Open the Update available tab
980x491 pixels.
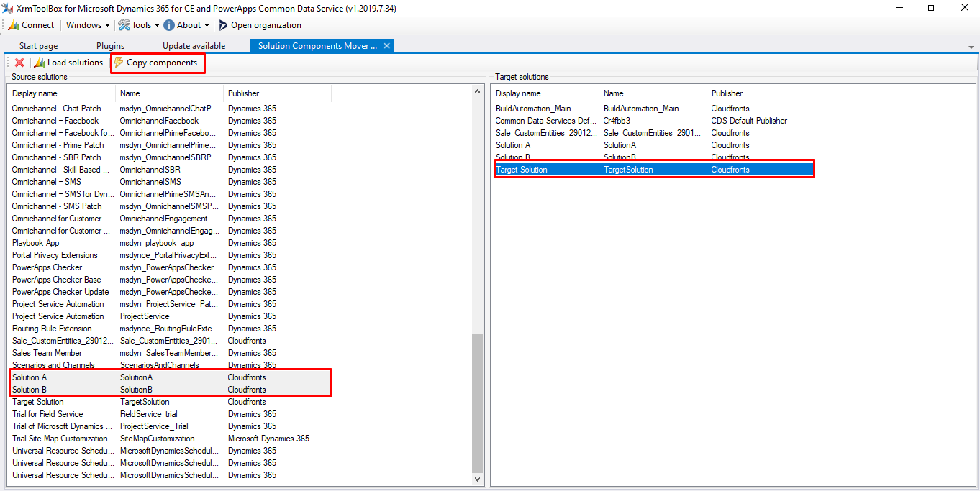[x=194, y=46]
